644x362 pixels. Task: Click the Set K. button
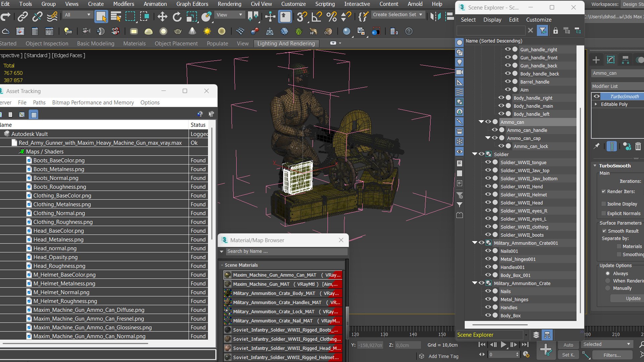point(568,355)
